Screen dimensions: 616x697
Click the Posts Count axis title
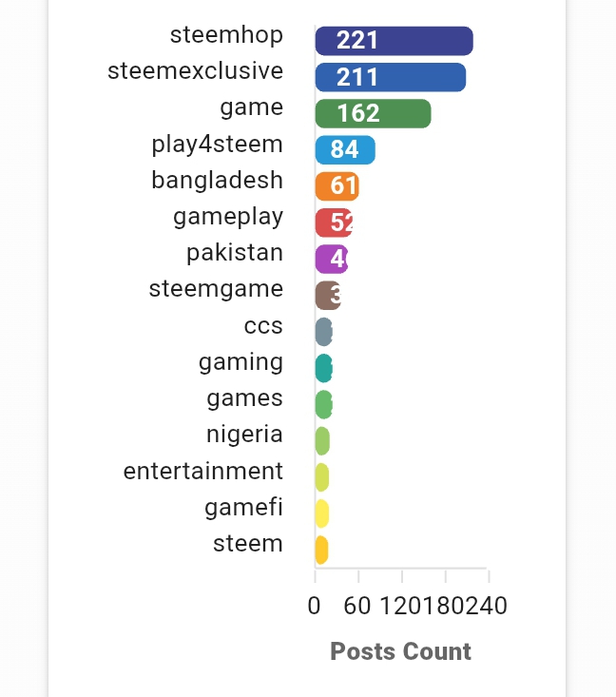pos(400,651)
